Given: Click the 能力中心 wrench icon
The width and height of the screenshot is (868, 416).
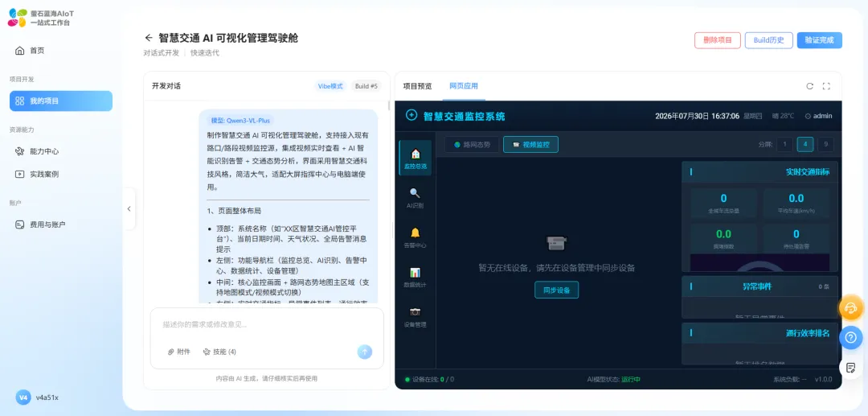Looking at the screenshot, I should (x=20, y=151).
